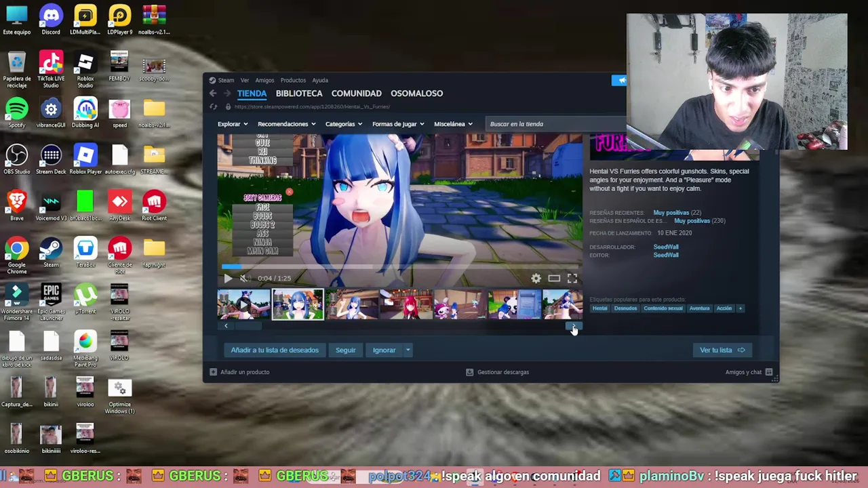868x488 pixels.
Task: Open the Formas de jugar dropdown
Action: click(x=398, y=124)
